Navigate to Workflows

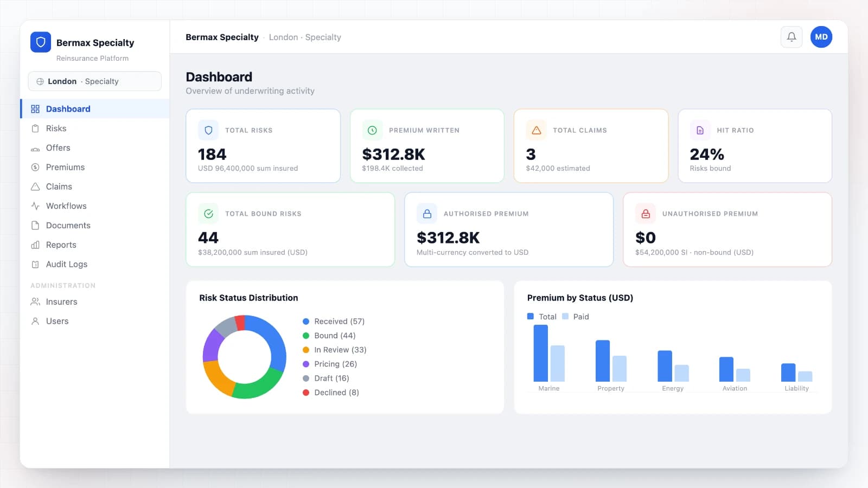pyautogui.click(x=95, y=206)
